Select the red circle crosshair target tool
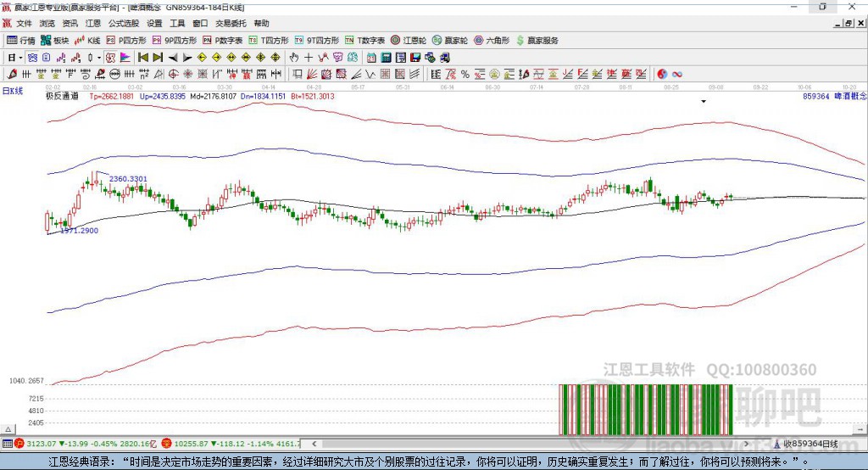868x470 pixels. pos(173,74)
